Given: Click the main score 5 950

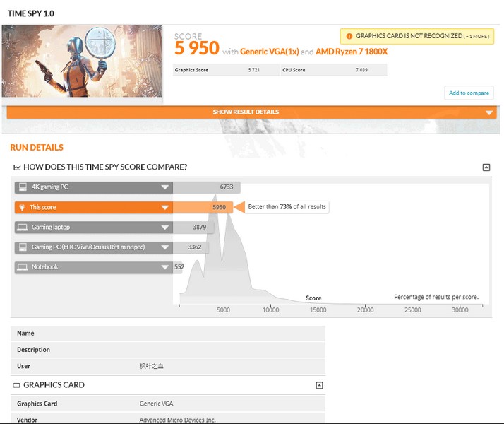Looking at the screenshot, I should (197, 48).
